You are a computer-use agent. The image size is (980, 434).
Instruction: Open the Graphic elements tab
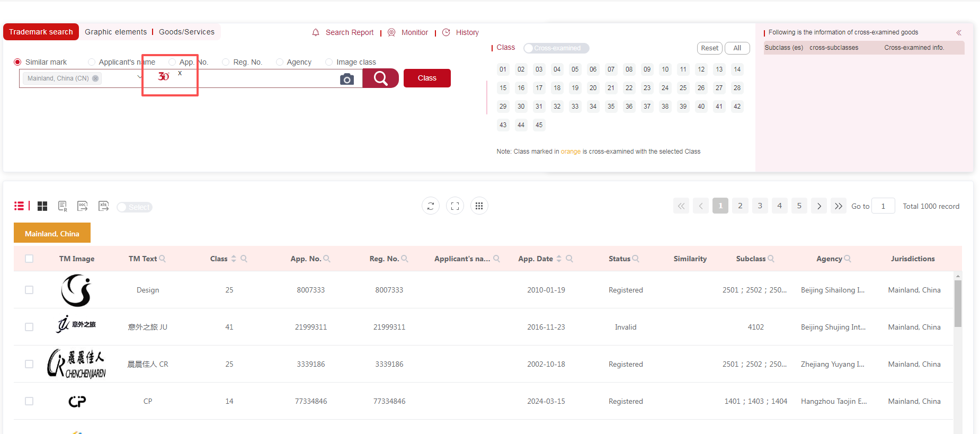[115, 32]
